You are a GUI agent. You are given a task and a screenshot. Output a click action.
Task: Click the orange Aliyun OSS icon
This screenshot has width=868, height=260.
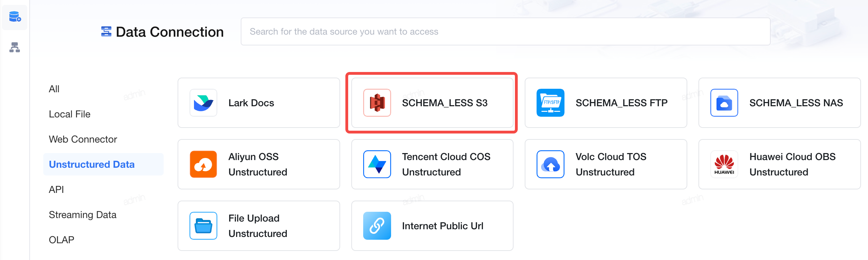point(203,164)
